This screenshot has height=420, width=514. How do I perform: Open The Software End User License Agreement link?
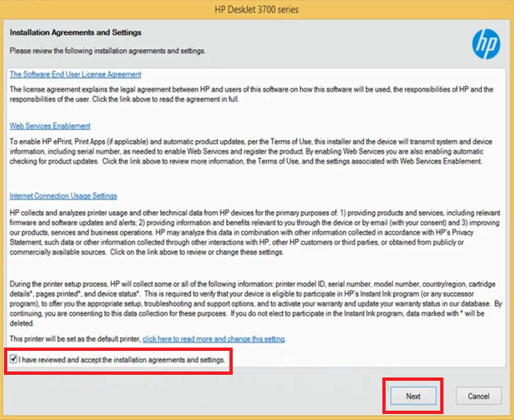[75, 74]
